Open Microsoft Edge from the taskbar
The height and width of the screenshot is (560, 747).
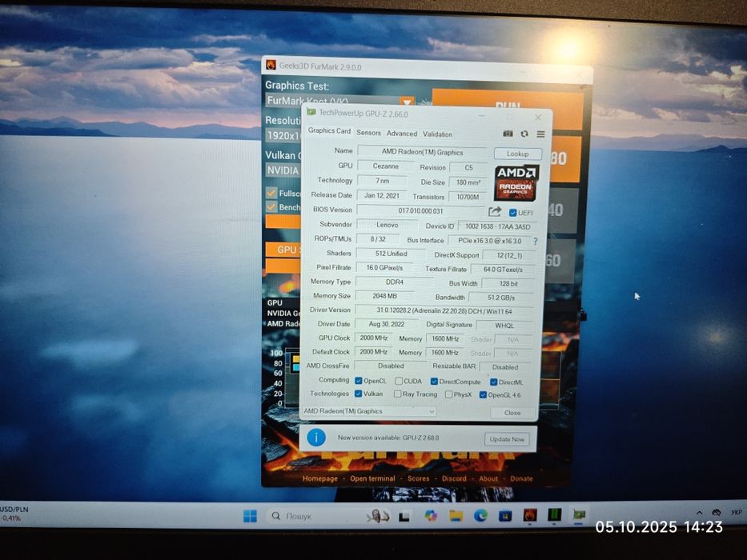pyautogui.click(x=480, y=514)
